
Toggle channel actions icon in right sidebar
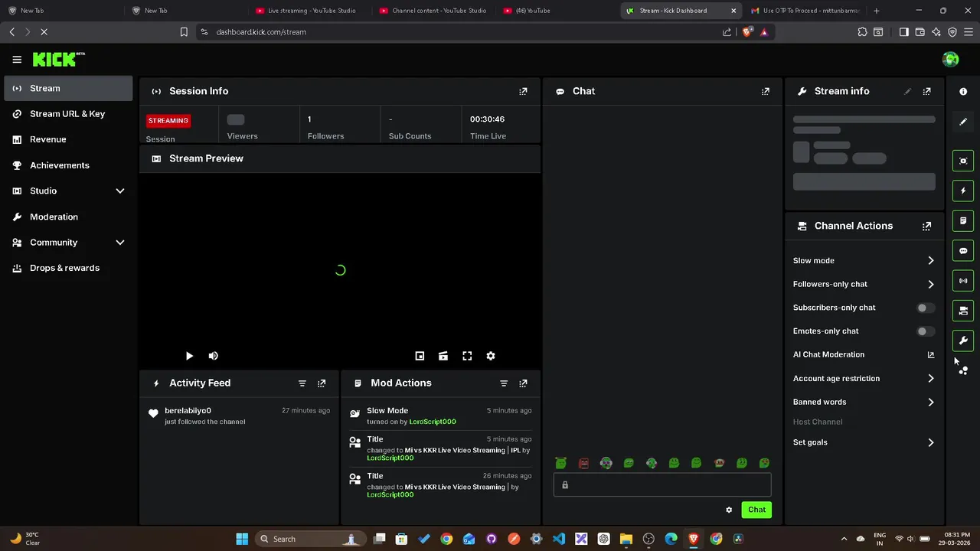[963, 311]
